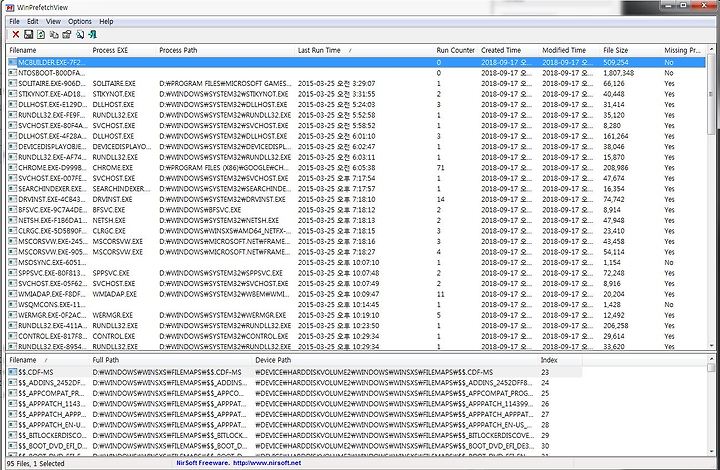This screenshot has height=470, width=720.
Task: Select the DEVICEDISPLAYOBJE row
Action: 356,146
